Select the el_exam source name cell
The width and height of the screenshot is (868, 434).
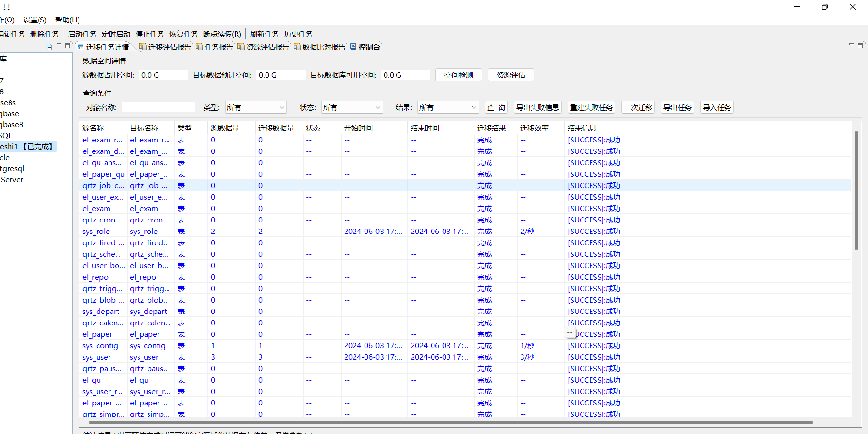click(x=96, y=209)
